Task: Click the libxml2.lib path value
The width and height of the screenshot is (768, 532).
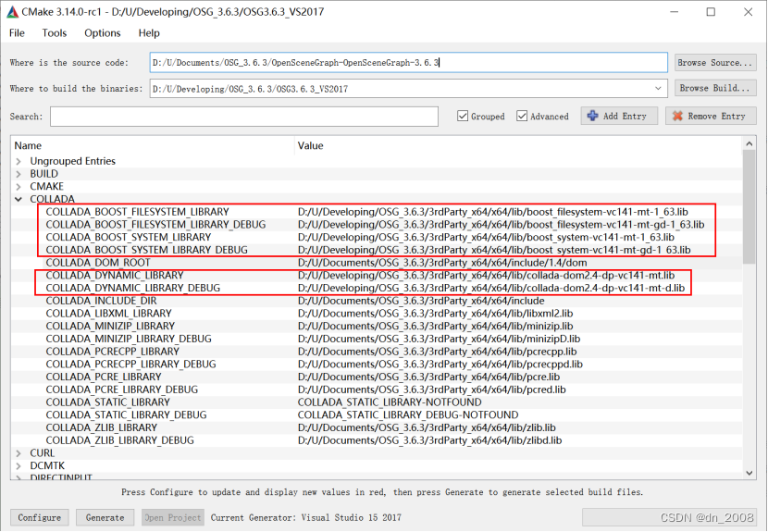Action: tap(436, 314)
